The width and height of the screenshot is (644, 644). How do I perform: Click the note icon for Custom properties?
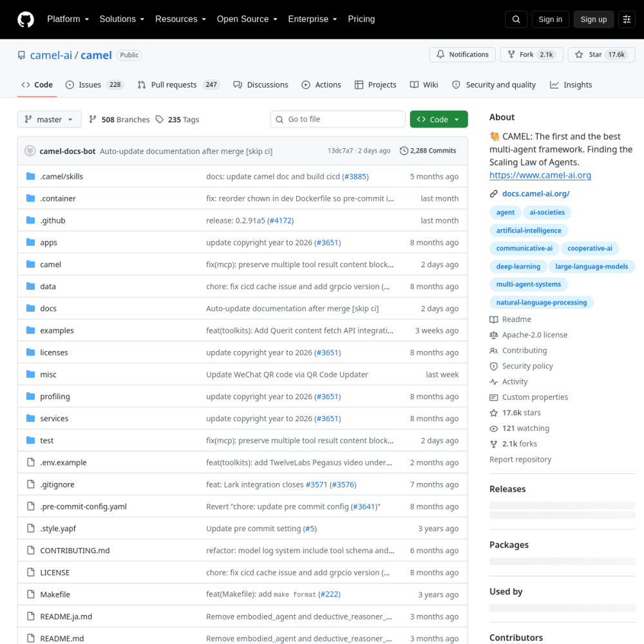[494, 397]
